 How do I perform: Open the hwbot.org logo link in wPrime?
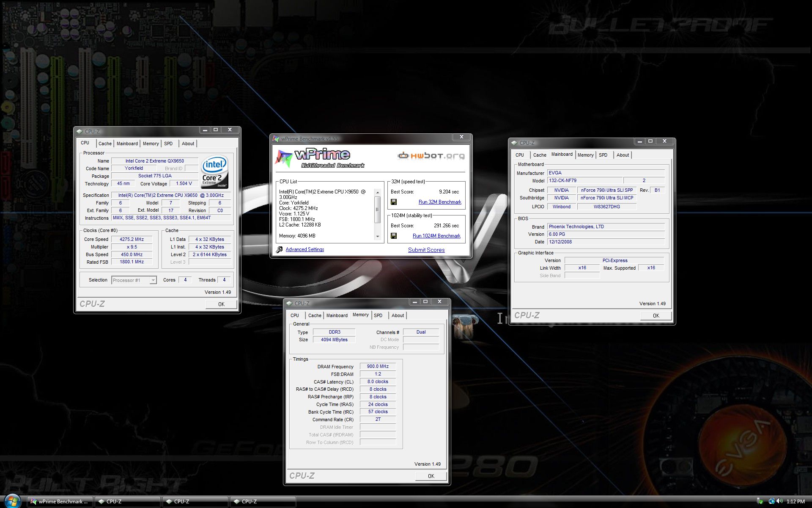point(431,156)
